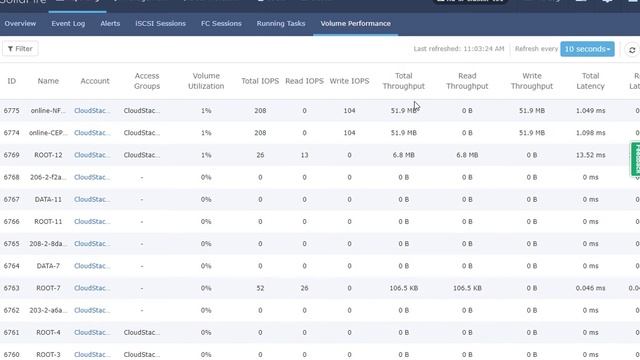Open the 10 seconds refresh interval dropdown
Screen dimensions: 640x360
(587, 49)
